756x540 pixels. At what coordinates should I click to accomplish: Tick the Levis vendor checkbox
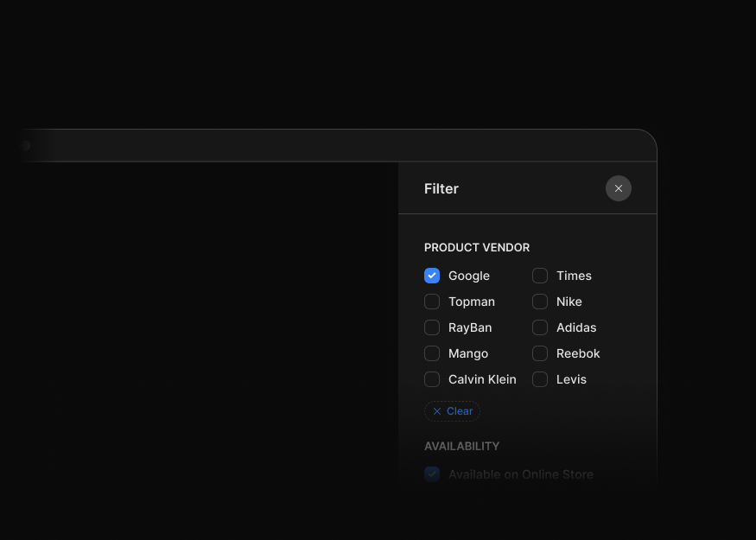pos(540,379)
